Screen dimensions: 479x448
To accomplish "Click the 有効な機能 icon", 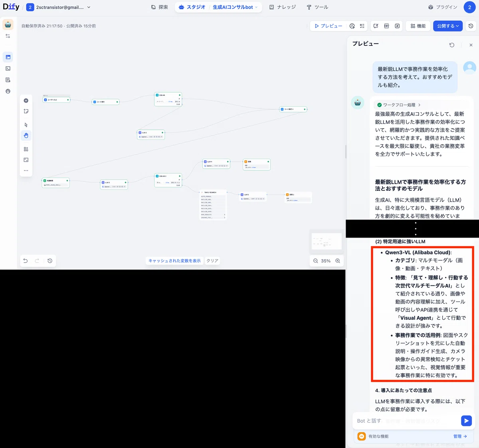I will click(362, 436).
